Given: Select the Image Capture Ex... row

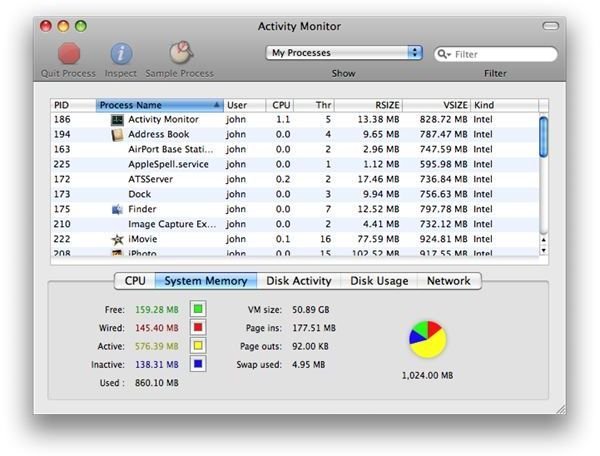Looking at the screenshot, I should coord(295,224).
